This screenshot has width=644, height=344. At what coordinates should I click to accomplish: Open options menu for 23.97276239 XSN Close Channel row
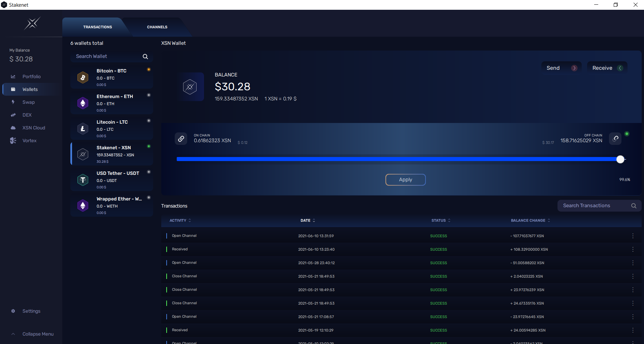(x=633, y=290)
